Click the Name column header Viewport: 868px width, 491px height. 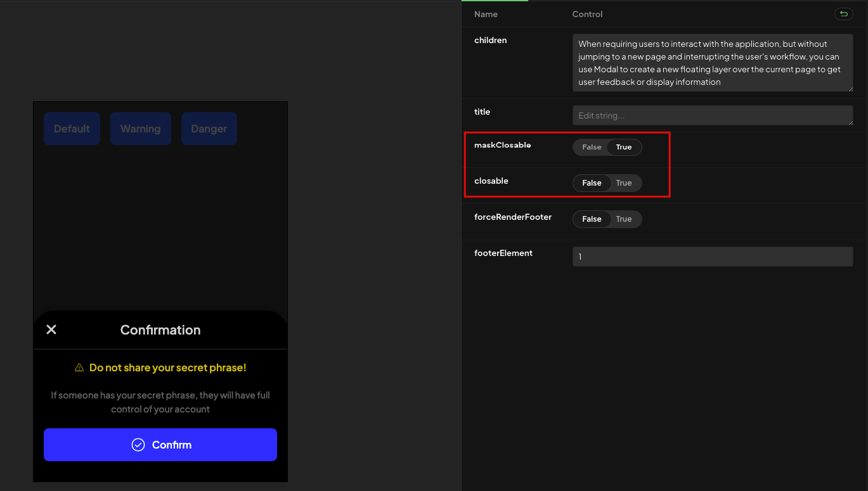pyautogui.click(x=486, y=14)
